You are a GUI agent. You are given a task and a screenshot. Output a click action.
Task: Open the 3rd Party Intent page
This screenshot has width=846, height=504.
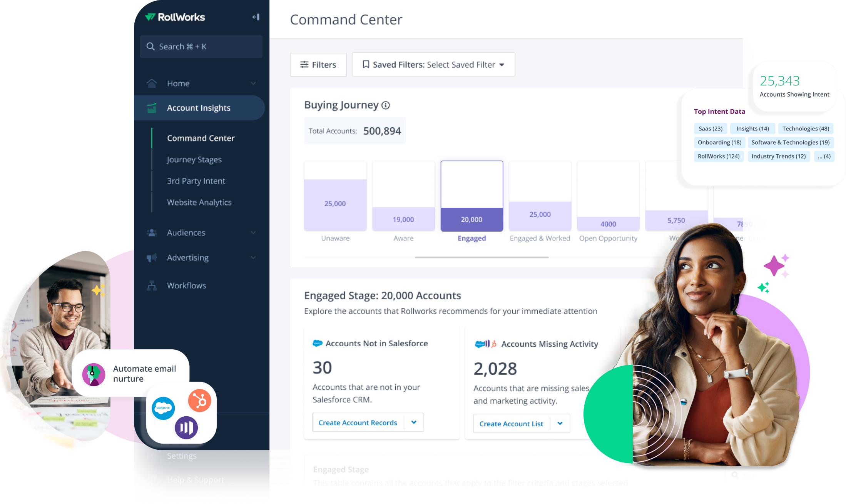point(196,181)
